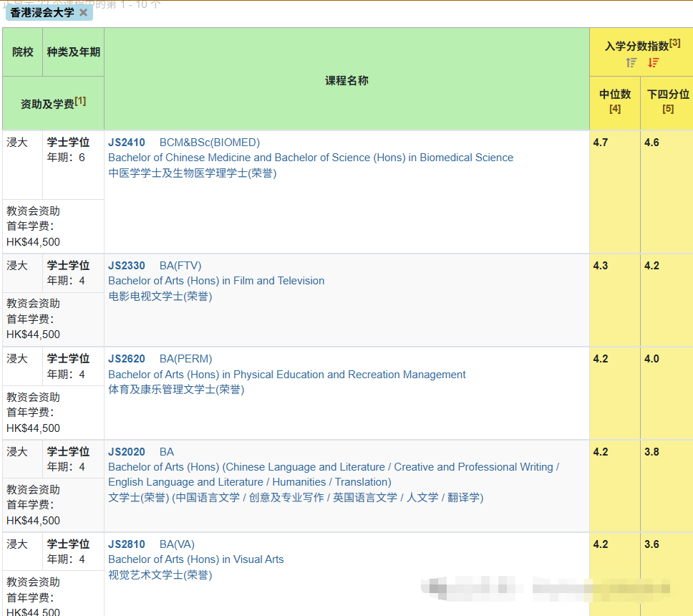
Task: Click footnote [4] under 中位数
Action: [x=615, y=109]
